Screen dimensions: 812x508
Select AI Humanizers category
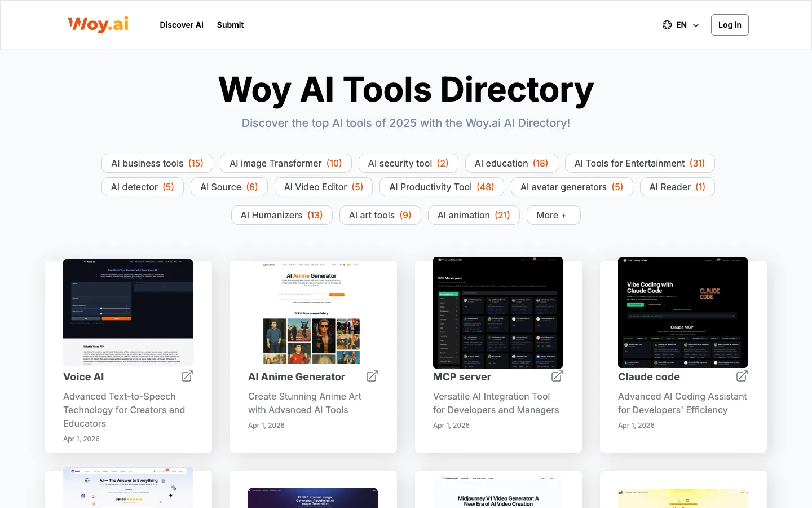click(x=282, y=215)
